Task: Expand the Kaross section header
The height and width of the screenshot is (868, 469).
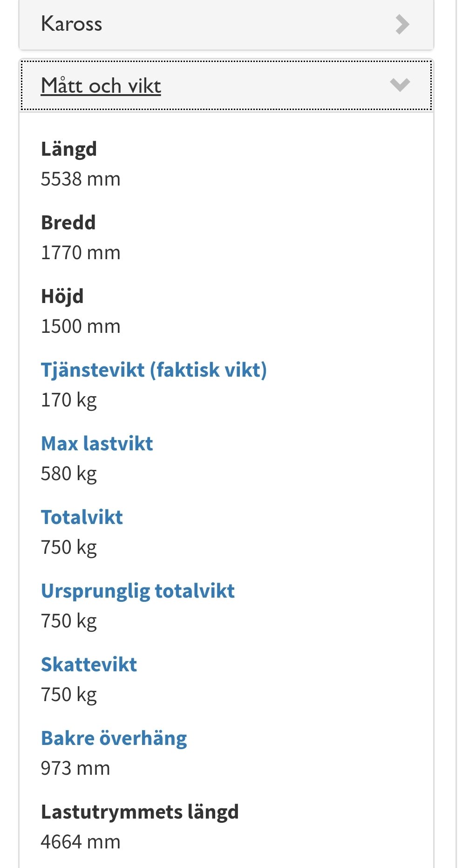Action: point(71,24)
